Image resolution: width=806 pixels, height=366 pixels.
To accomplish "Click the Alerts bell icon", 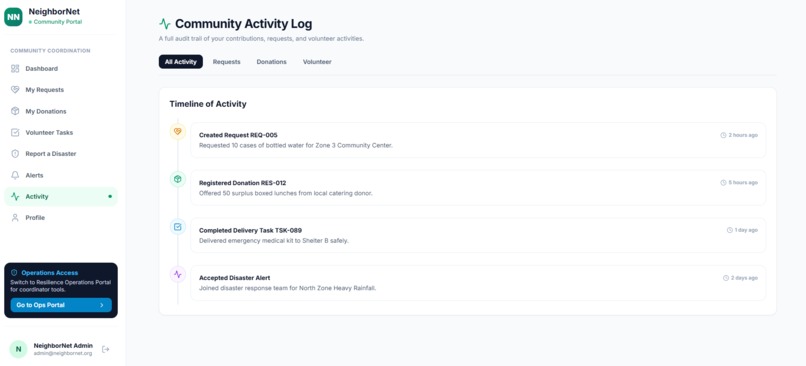I will (15, 175).
